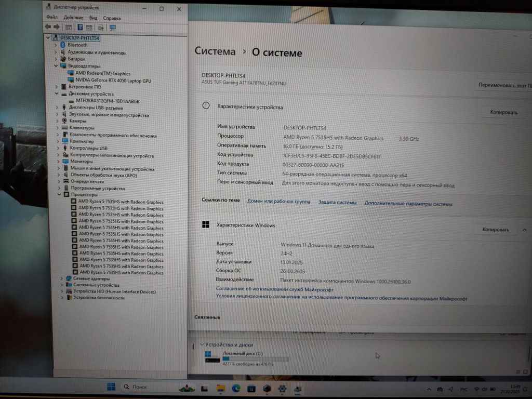Expand the Bluetooth category
Image resolution: width=532 pixels, height=399 pixels.
[x=56, y=45]
